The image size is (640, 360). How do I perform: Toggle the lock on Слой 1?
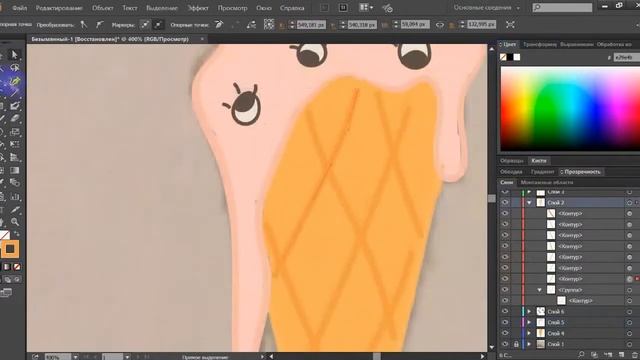click(516, 344)
